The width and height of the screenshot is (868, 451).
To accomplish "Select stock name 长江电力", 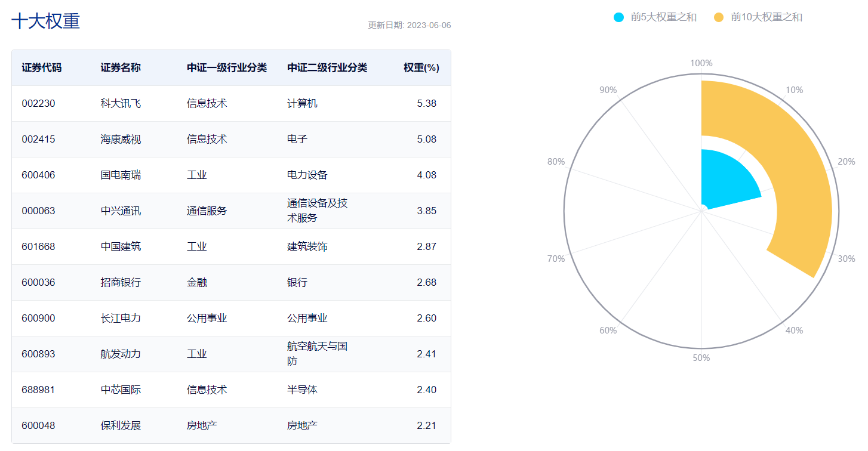I will [121, 319].
